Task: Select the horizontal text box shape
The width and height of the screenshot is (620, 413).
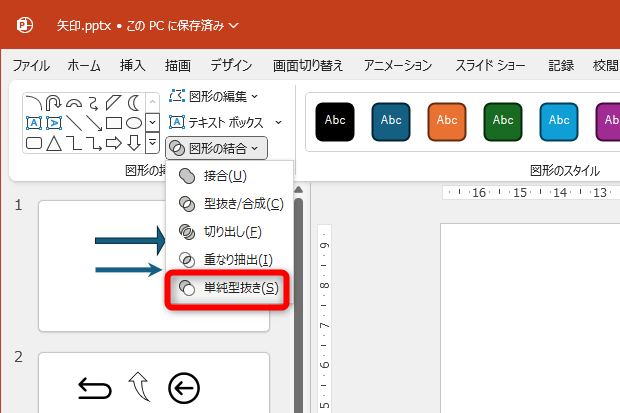Action: click(34, 123)
